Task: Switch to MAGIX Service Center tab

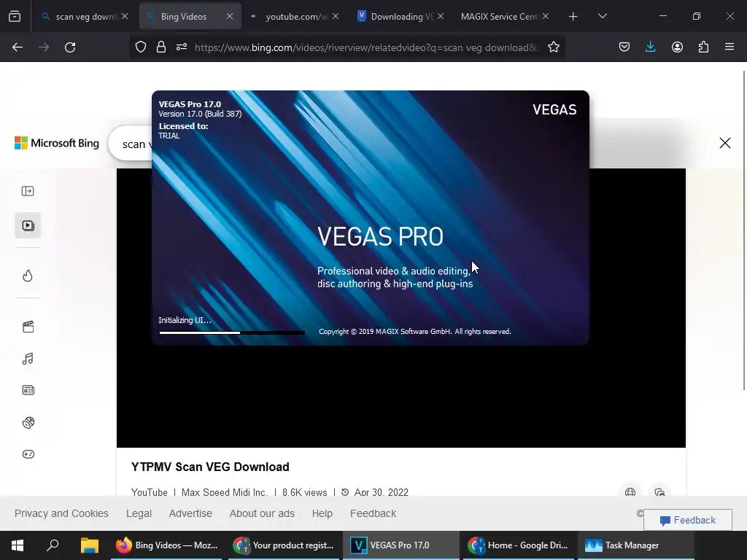Action: (x=505, y=17)
